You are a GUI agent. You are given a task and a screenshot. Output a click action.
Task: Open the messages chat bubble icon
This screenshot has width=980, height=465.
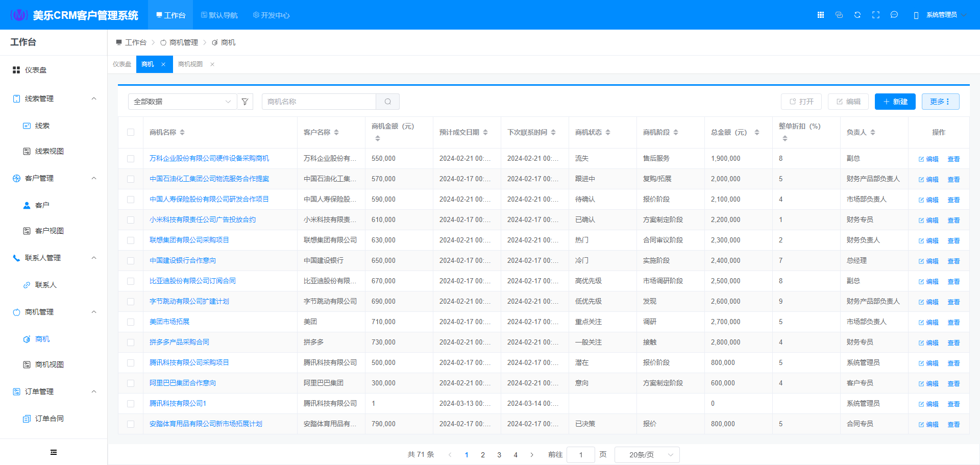(894, 15)
